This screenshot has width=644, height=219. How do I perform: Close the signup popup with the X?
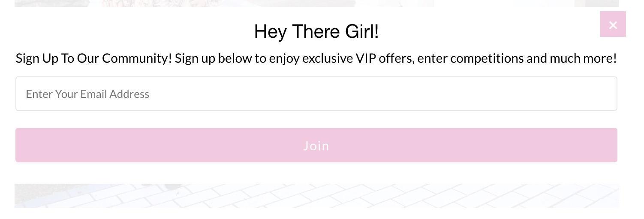click(613, 24)
